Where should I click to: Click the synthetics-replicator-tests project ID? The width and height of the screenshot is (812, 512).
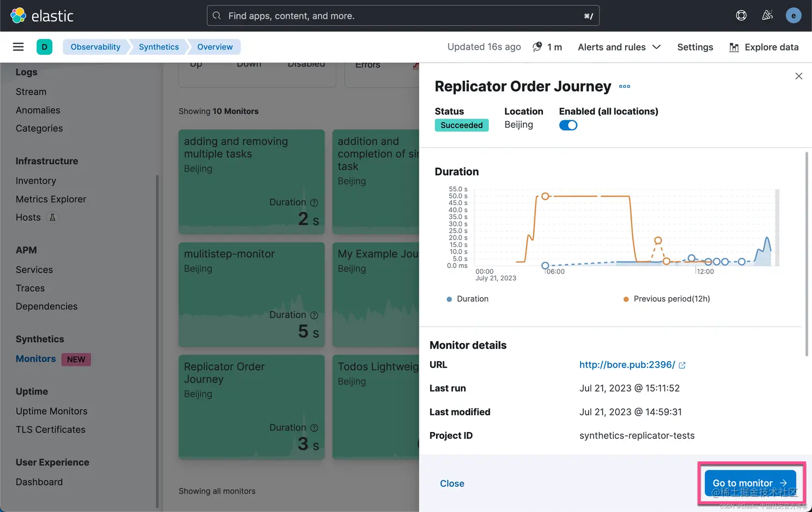coord(637,436)
